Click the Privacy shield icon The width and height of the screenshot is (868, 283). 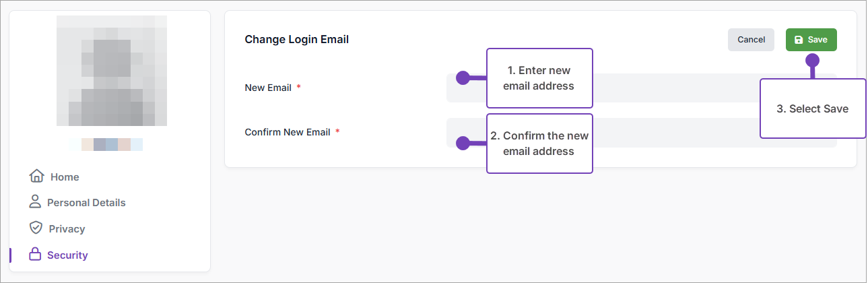[x=36, y=228]
